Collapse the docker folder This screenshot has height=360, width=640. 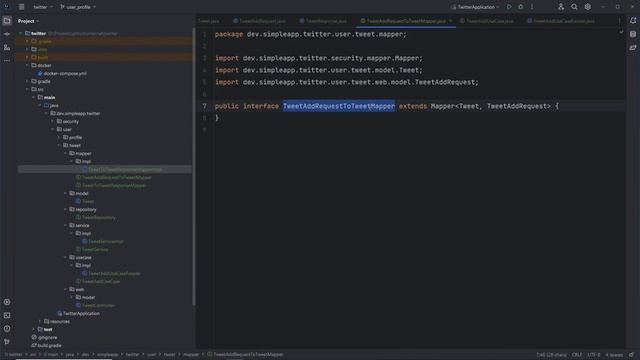pyautogui.click(x=27, y=65)
